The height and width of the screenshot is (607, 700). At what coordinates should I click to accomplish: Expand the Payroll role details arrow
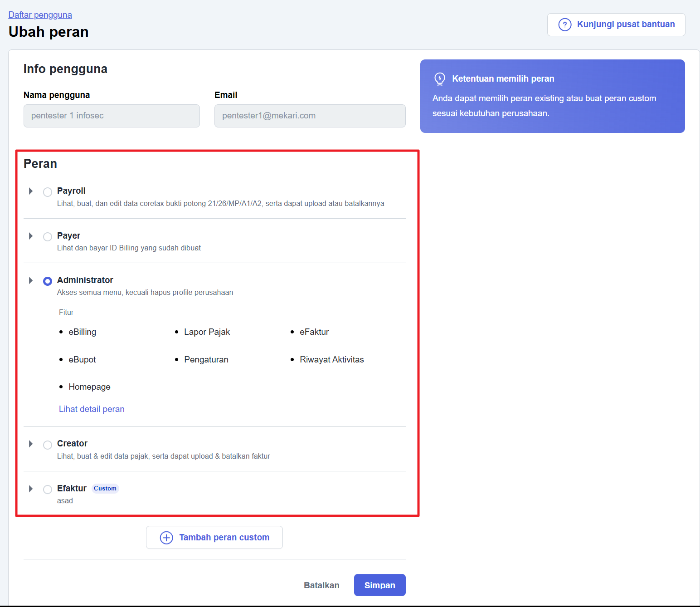(31, 191)
